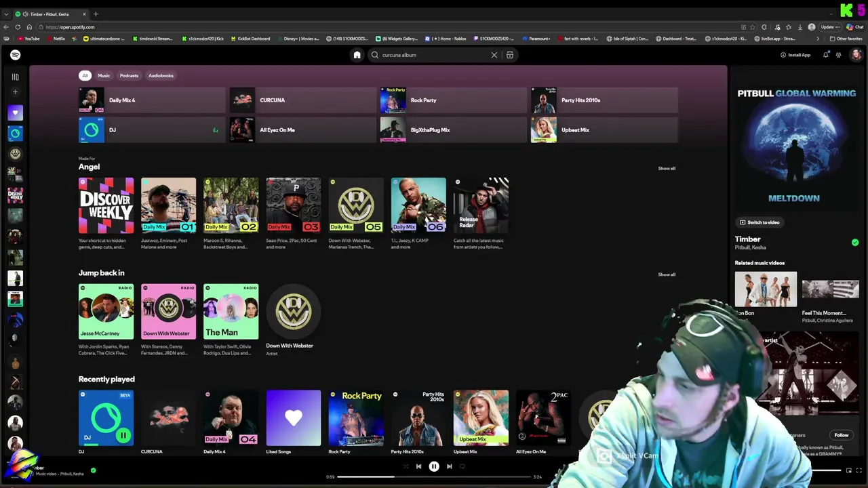Select the Music filter chip

[104, 75]
